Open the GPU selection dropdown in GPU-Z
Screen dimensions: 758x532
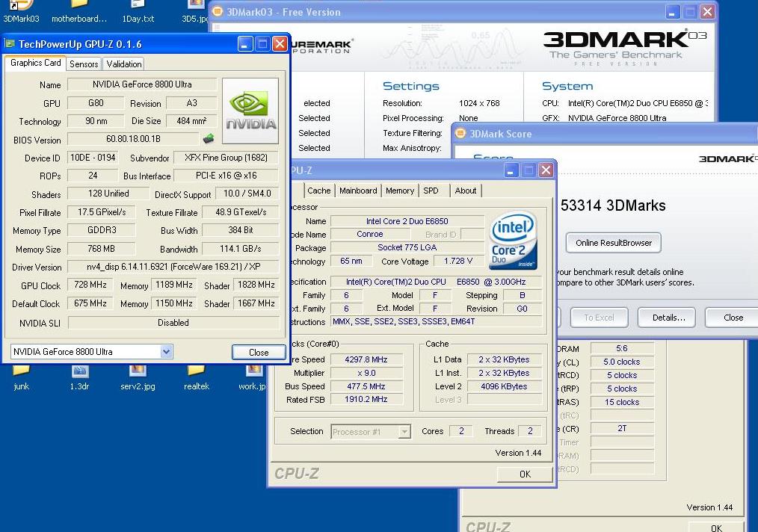[x=166, y=351]
